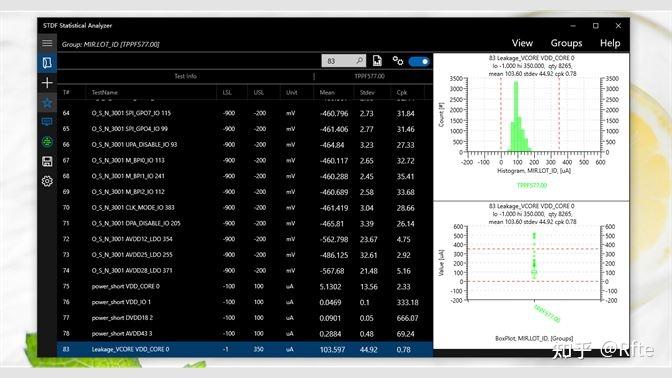Sort by the T# column header
This screenshot has width=672, height=378.
point(66,93)
